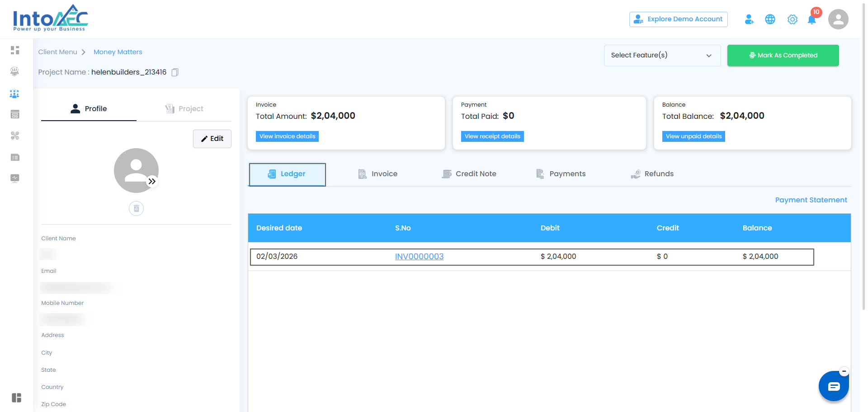Image resolution: width=868 pixels, height=412 pixels.
Task: Open invoice INV0000003 link
Action: click(x=419, y=257)
